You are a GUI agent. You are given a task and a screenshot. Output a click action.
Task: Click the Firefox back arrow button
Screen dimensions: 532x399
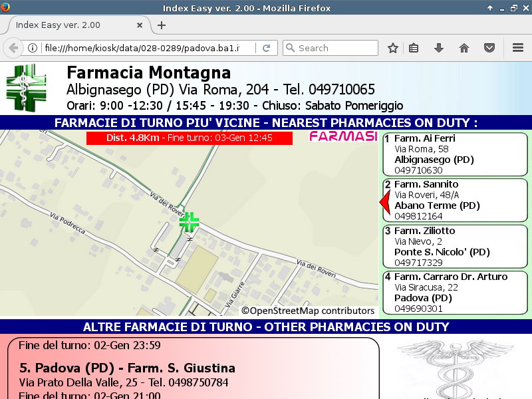point(13,48)
